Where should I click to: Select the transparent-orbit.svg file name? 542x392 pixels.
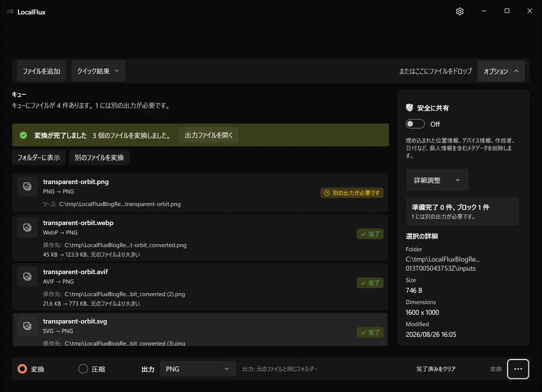[75, 321]
